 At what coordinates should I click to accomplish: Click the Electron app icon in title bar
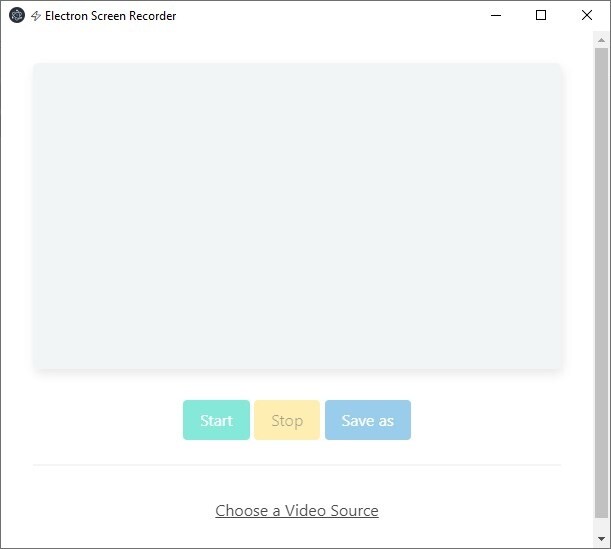pos(17,16)
